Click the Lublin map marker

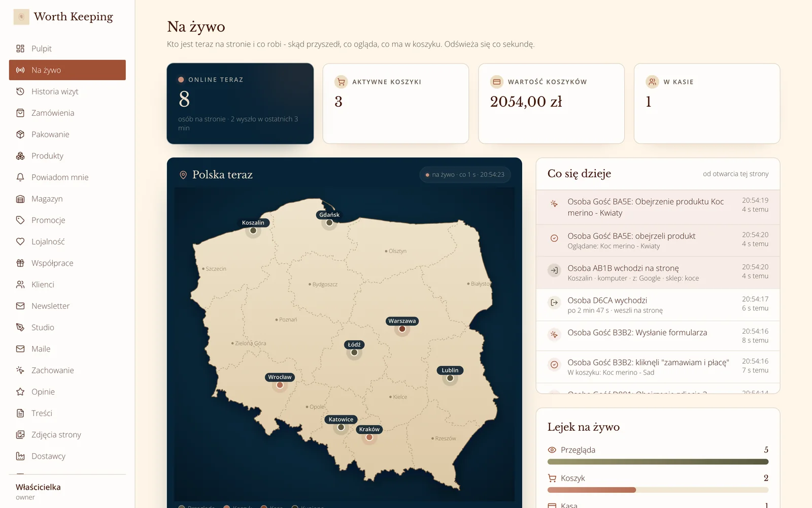tap(450, 378)
